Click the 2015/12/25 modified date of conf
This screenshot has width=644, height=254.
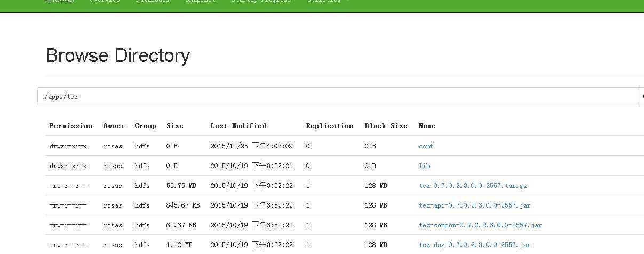click(x=251, y=146)
